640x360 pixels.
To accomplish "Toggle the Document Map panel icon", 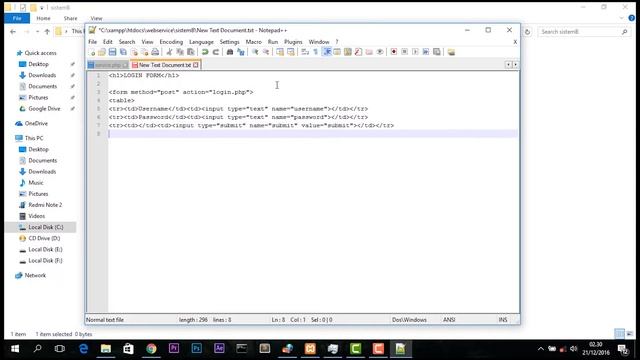I will point(348,52).
